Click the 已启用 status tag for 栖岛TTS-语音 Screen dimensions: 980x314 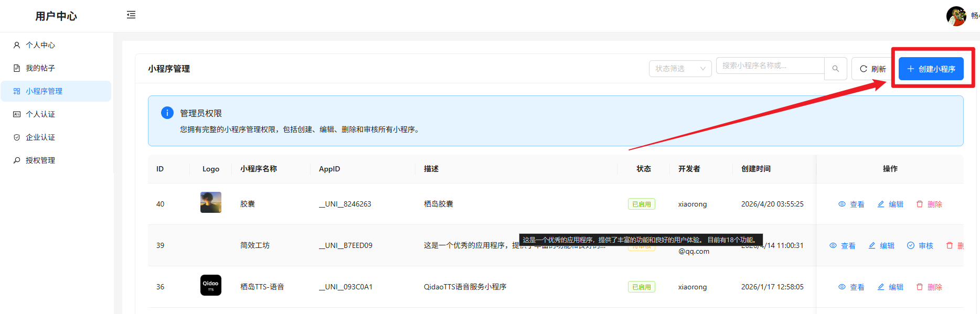click(x=642, y=287)
